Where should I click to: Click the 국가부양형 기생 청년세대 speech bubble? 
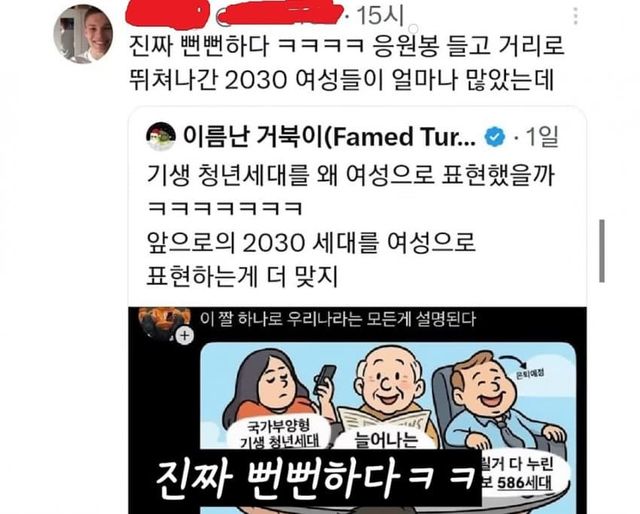click(280, 434)
